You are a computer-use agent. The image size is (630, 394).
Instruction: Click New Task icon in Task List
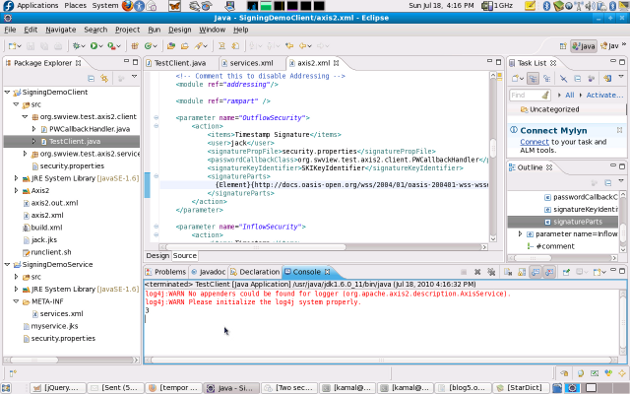tap(515, 79)
